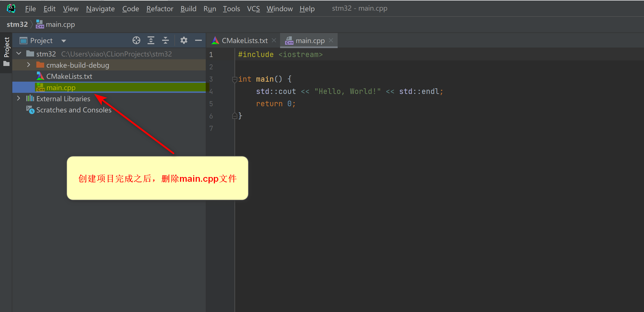Viewport: 644px width, 312px height.
Task: Expand the cmake-build-debug folder
Action: pyautogui.click(x=29, y=65)
